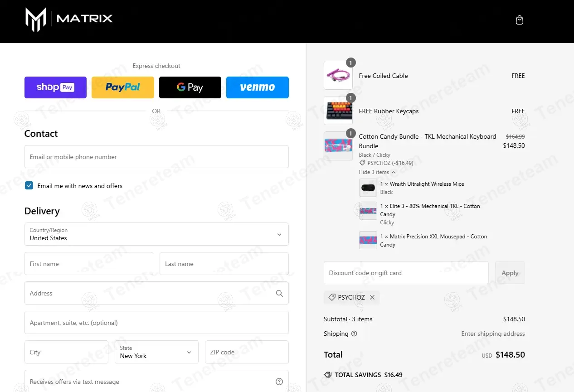The image size is (574, 392).
Task: Pay with Shop Pay express checkout
Action: click(x=55, y=87)
